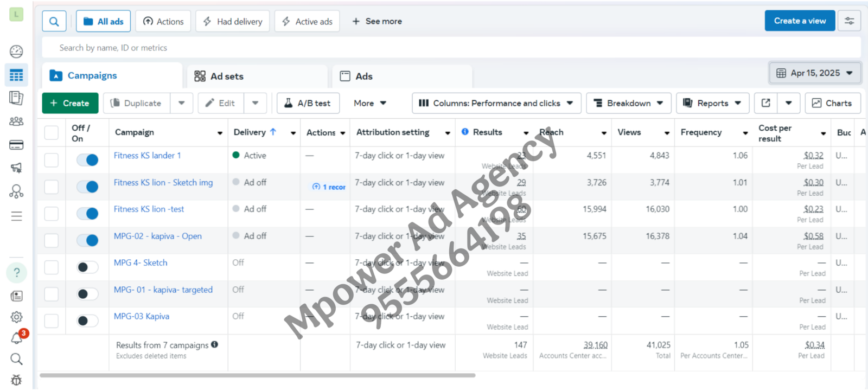Select the campaigns table icon in sidebar
Image resolution: width=868 pixels, height=391 pixels.
[x=16, y=75]
